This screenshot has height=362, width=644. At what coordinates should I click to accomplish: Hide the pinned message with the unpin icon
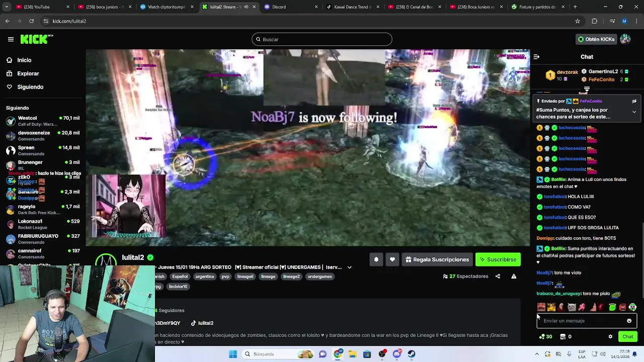pos(634,101)
